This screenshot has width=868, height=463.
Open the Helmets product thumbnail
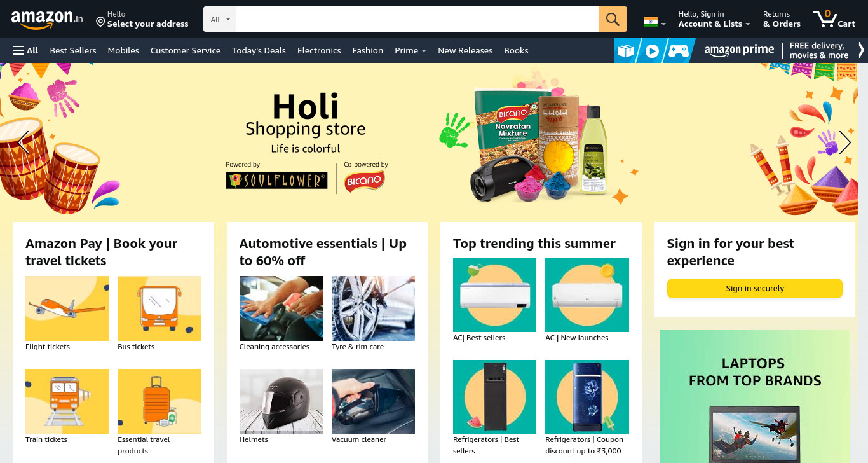coord(281,401)
